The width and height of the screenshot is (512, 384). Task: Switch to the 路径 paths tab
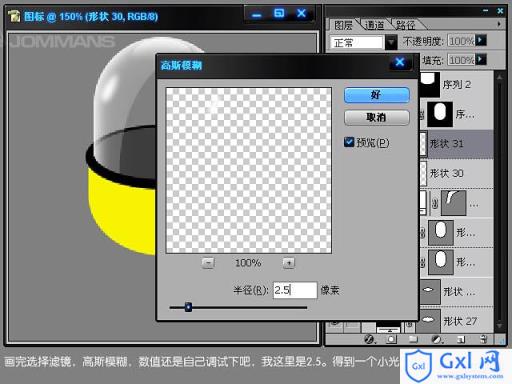(405, 25)
